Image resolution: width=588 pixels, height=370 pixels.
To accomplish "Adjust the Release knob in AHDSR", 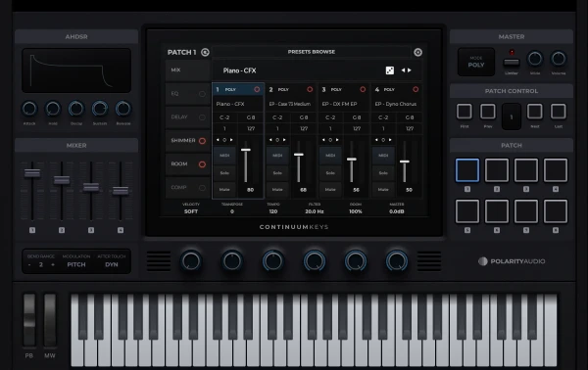I will tap(123, 109).
